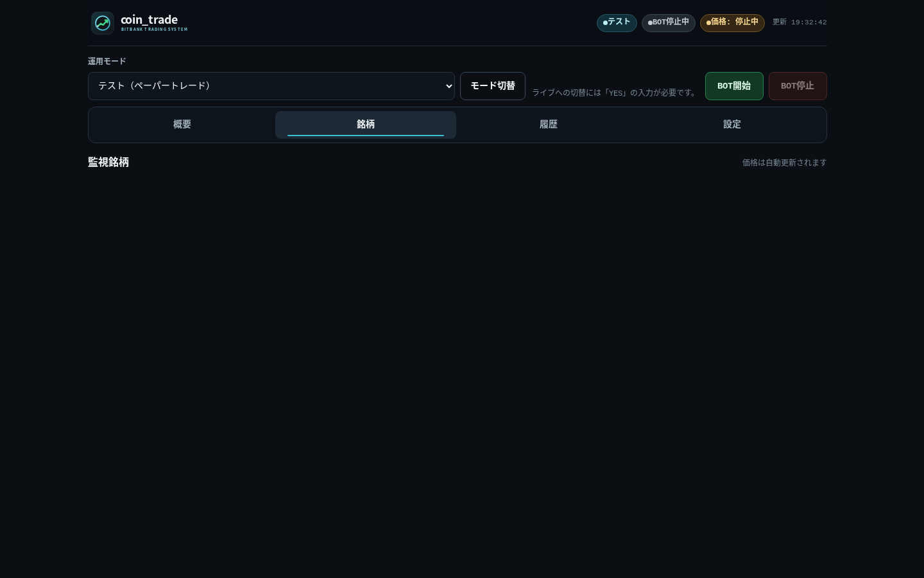Click the モード切替 button
This screenshot has height=578, width=924.
pos(493,86)
